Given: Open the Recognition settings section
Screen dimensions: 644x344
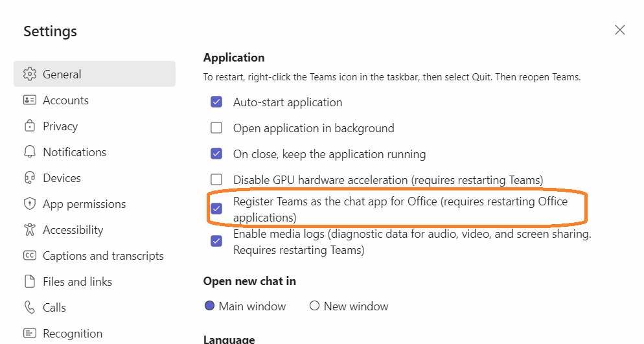Looking at the screenshot, I should tap(72, 333).
